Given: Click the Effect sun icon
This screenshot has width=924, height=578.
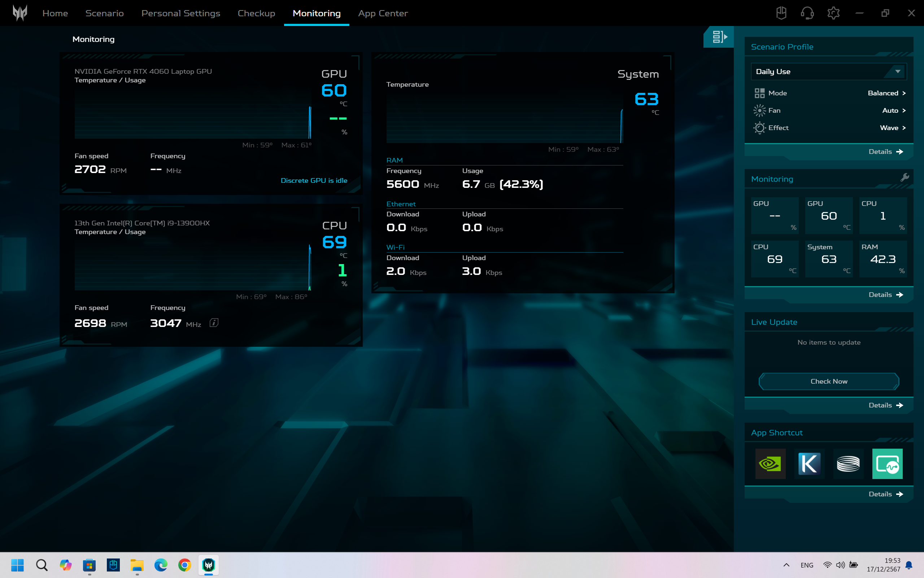Looking at the screenshot, I should click(x=759, y=128).
